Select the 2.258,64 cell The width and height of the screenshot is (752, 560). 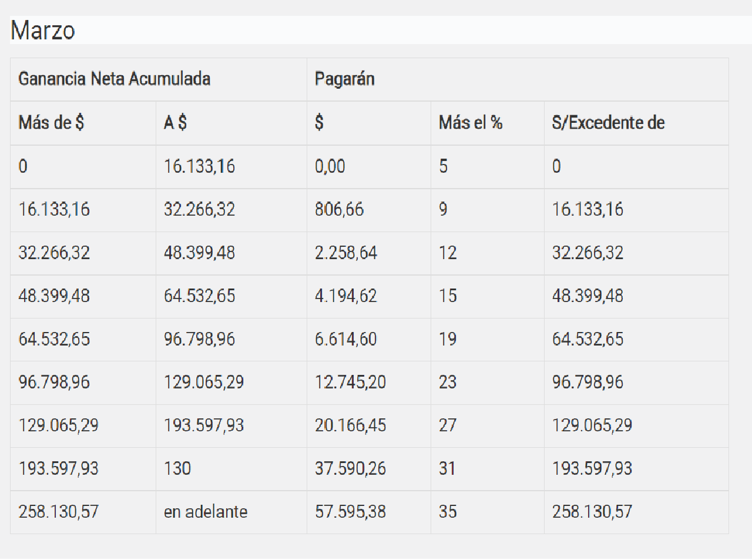coord(346,253)
